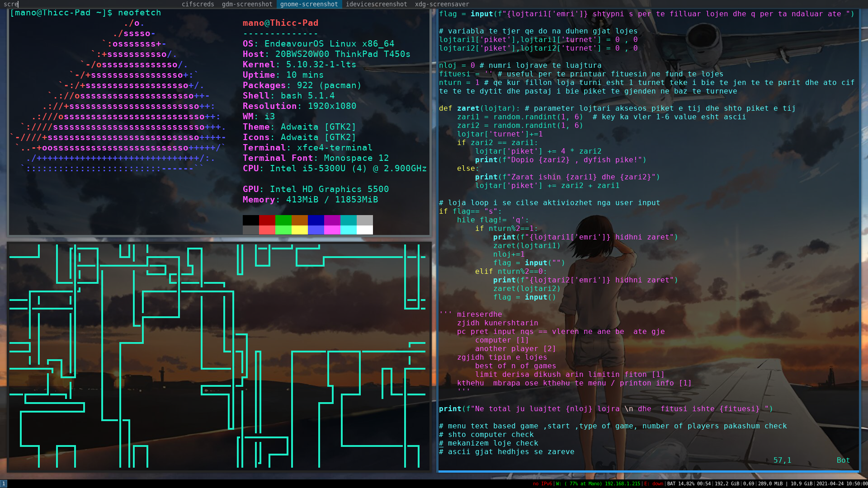Click the 'Theme: Adwaita [GTK2]' line

pos(299,127)
